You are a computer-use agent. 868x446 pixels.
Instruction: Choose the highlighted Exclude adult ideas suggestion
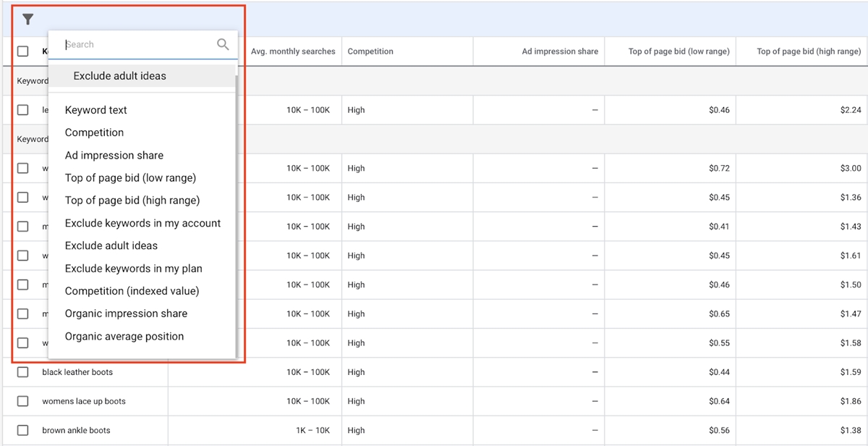click(x=142, y=76)
